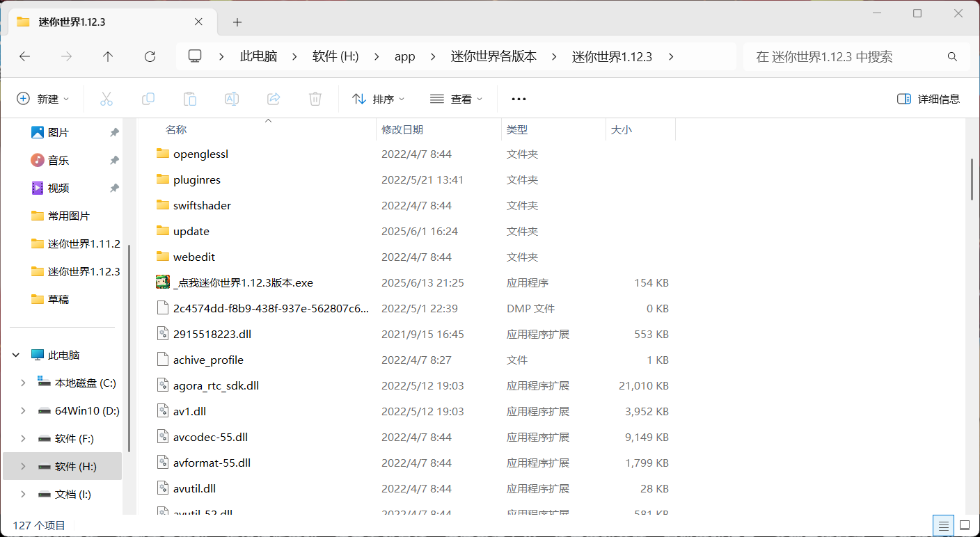Click breadcrumb chevron after 迷你世界1.12.3
Screen dimensions: 980x537
671,57
